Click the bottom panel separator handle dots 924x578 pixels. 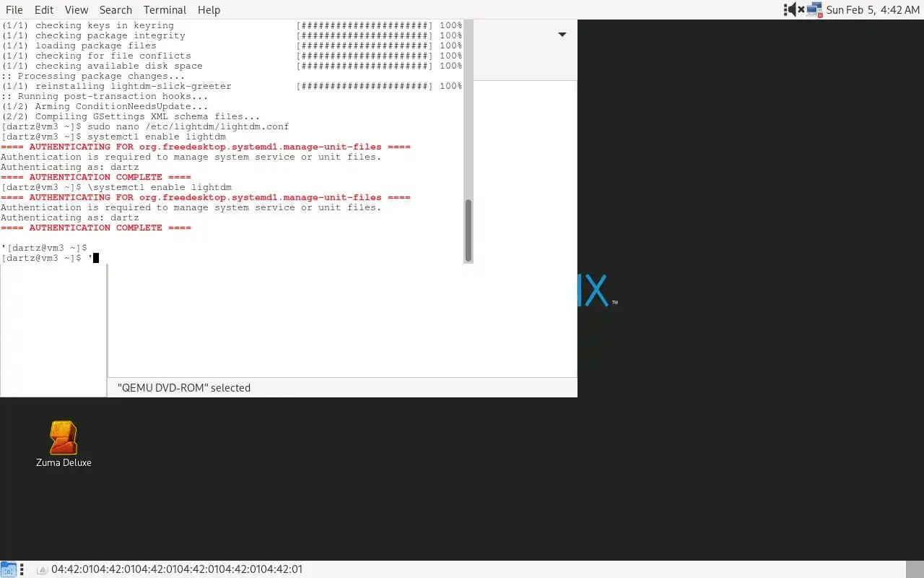pos(22,569)
